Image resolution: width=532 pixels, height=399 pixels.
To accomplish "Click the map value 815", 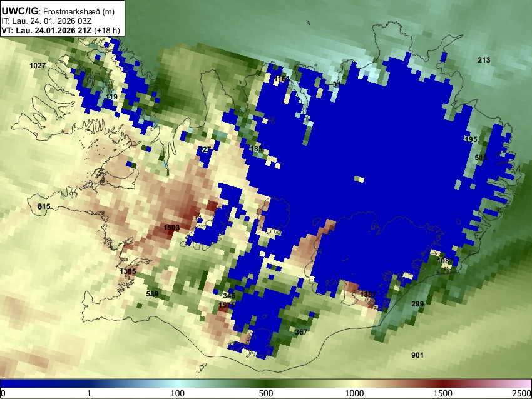I will tap(44, 206).
